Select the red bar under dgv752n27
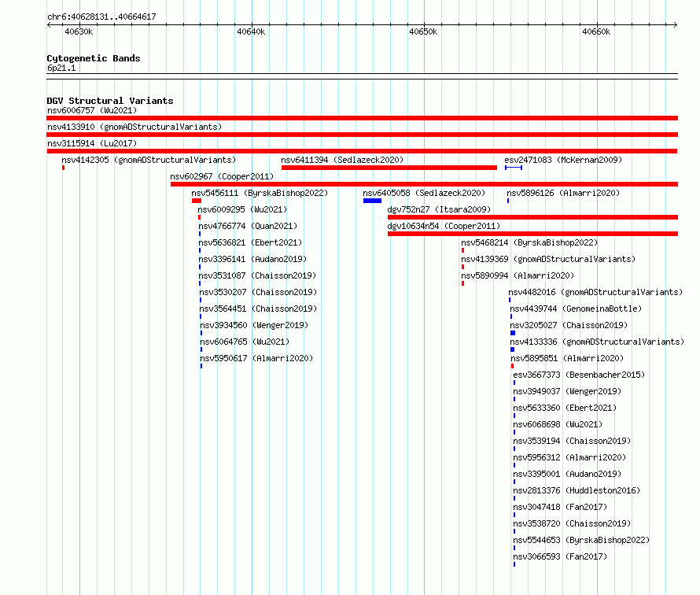700x595 pixels. click(532, 217)
